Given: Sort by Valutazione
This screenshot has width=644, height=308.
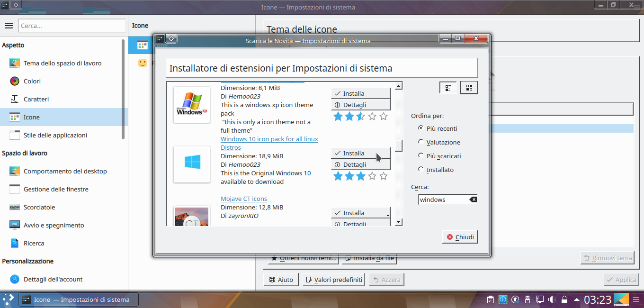Looking at the screenshot, I should (439, 142).
